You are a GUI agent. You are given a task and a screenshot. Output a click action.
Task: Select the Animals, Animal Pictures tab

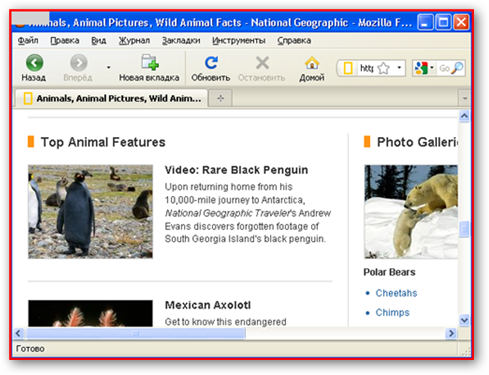coord(112,98)
